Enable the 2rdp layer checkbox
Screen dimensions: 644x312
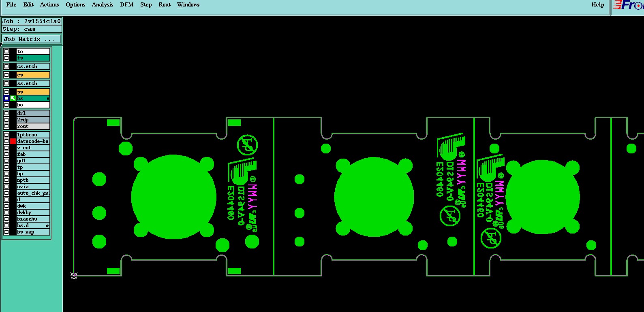pos(6,120)
